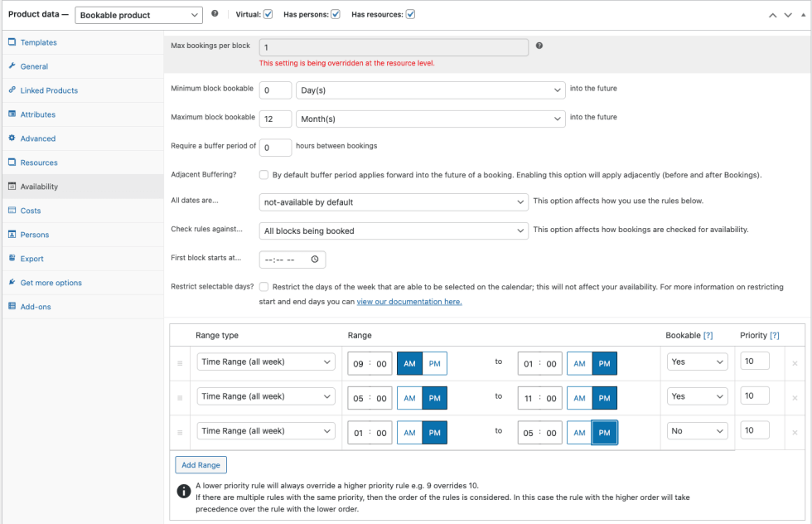
Task: Click the General wrench icon
Action: click(12, 65)
